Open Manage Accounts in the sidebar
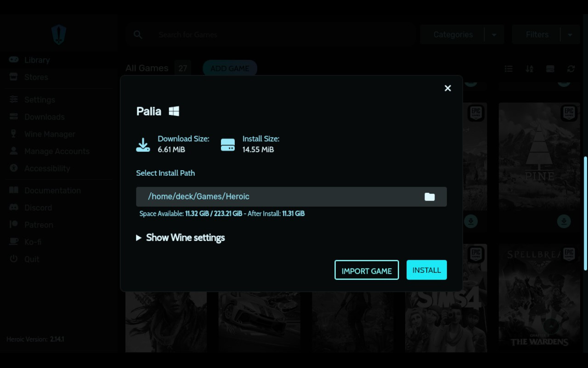The width and height of the screenshot is (588, 368). click(57, 151)
